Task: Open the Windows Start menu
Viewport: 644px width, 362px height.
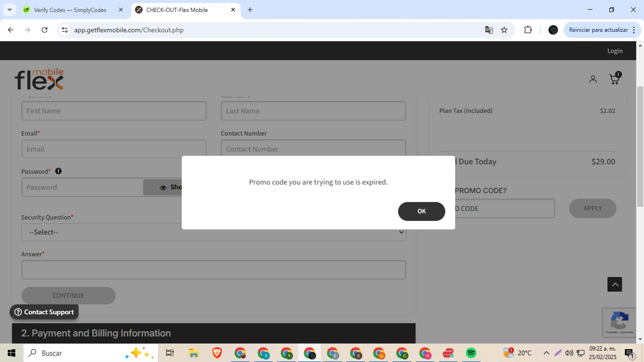Action: pos(12,353)
